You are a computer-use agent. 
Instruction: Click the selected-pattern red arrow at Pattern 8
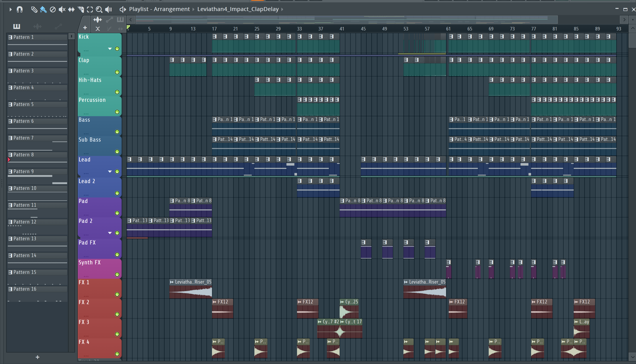point(9,159)
